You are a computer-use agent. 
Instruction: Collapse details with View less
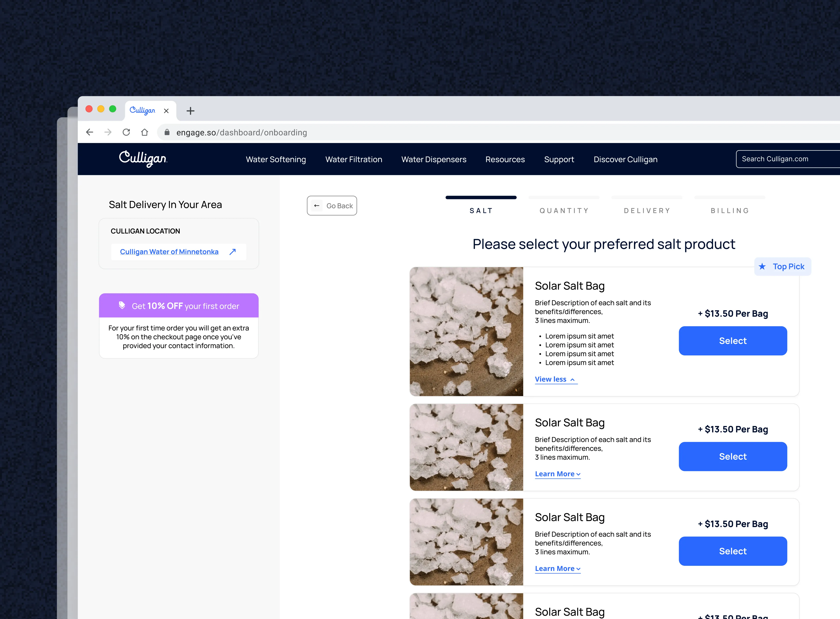(x=556, y=379)
